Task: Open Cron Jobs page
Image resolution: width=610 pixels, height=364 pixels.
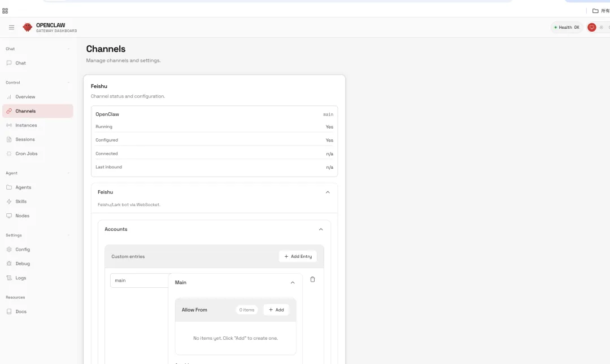Action: pos(38,154)
